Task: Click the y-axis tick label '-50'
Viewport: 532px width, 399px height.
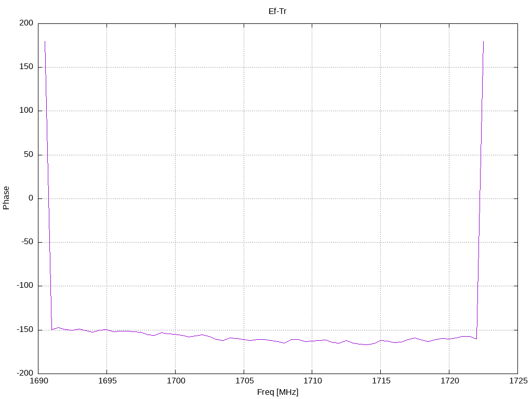Action: (x=28, y=242)
